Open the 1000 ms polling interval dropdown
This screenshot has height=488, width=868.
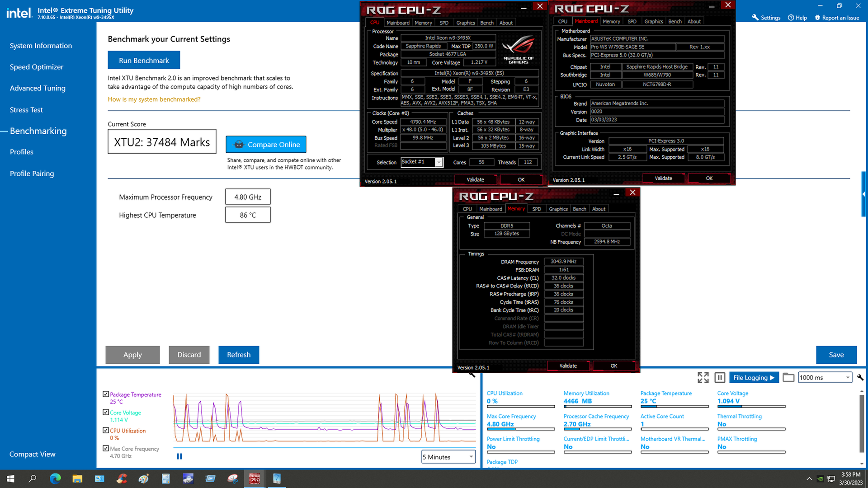(825, 377)
